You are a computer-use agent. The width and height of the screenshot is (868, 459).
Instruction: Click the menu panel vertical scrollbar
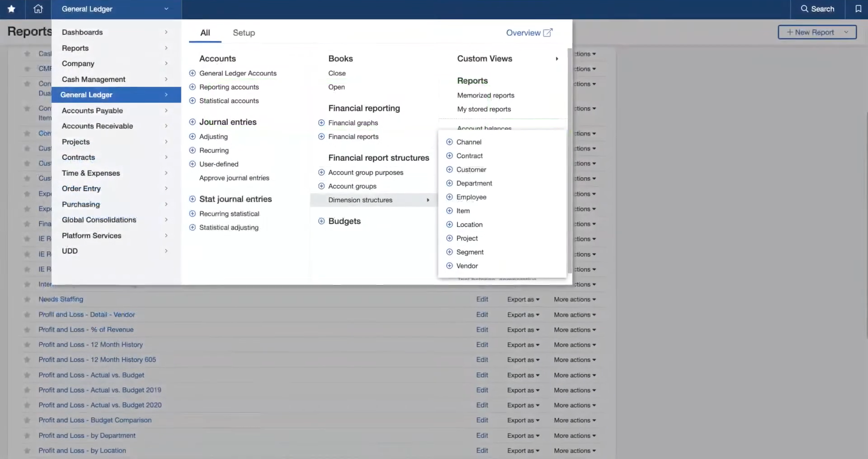coord(570,161)
